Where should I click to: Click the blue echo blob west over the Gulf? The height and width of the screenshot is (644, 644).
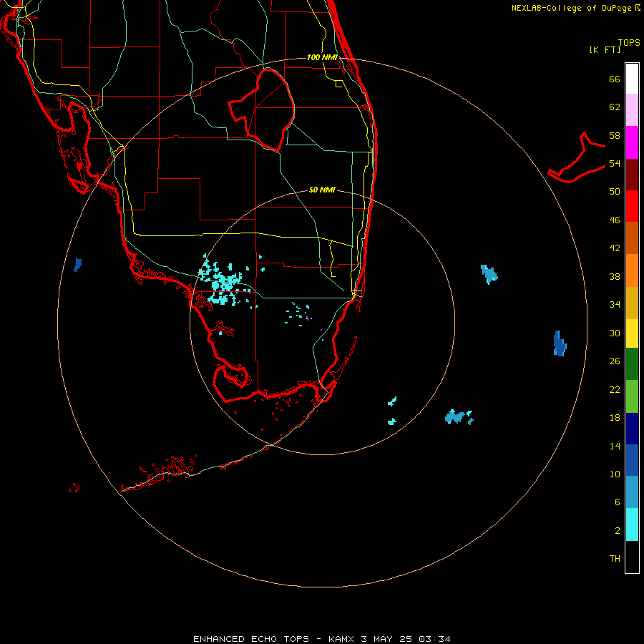point(77,265)
